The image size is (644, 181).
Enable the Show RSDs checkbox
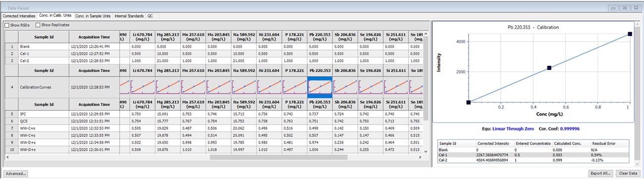[x=7, y=25]
